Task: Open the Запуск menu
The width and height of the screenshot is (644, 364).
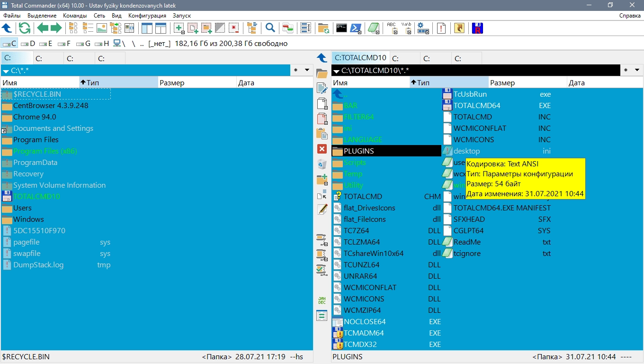Action: tap(182, 16)
